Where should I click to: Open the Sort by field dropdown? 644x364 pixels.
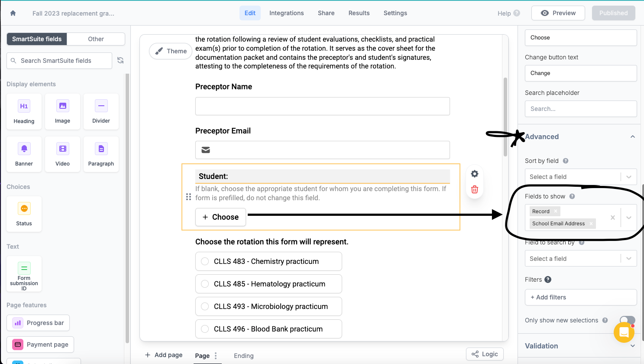580,177
